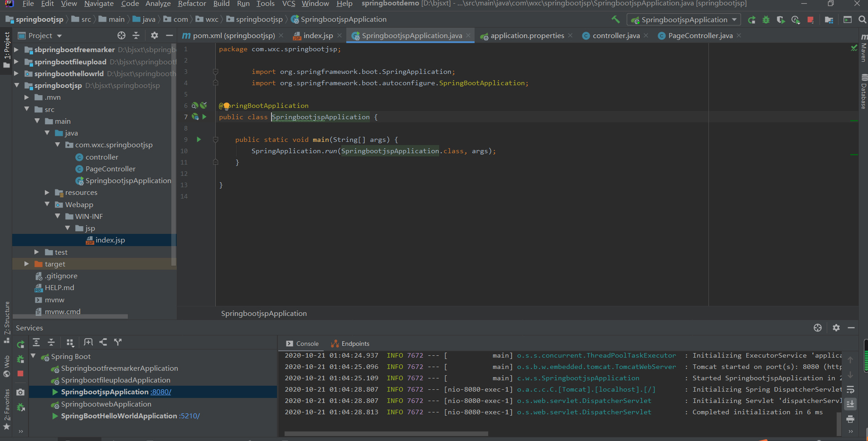Click the red Stop icon in toolbar

pos(810,19)
